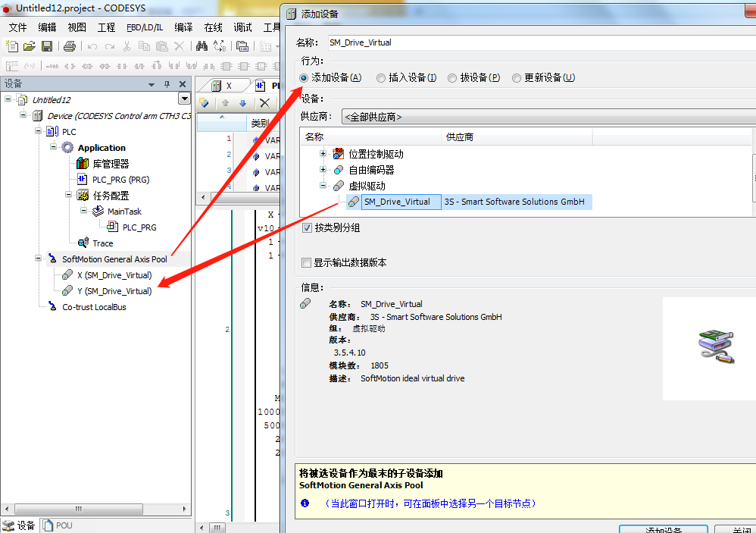Print using the printer toolbar icon
The image size is (756, 533).
tap(70, 46)
